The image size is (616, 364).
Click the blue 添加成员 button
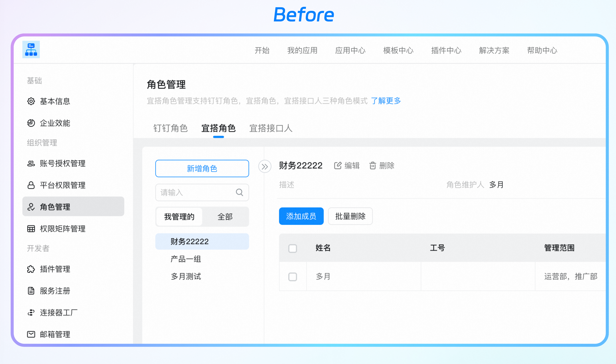301,216
